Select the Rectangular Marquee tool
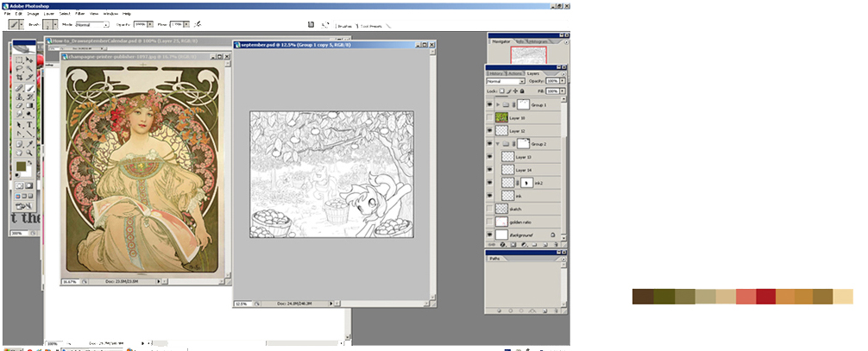The height and width of the screenshot is (351, 868). coord(19,60)
